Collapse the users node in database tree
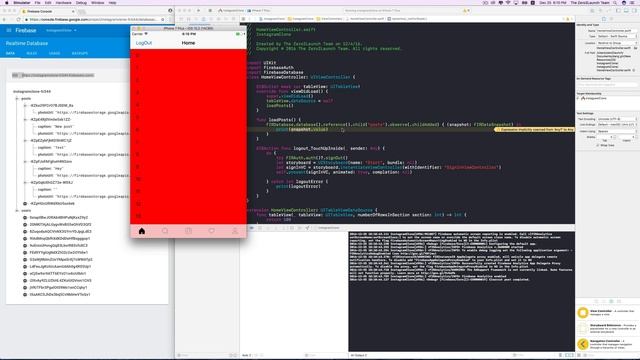The height and width of the screenshot is (360, 640). coord(17,211)
